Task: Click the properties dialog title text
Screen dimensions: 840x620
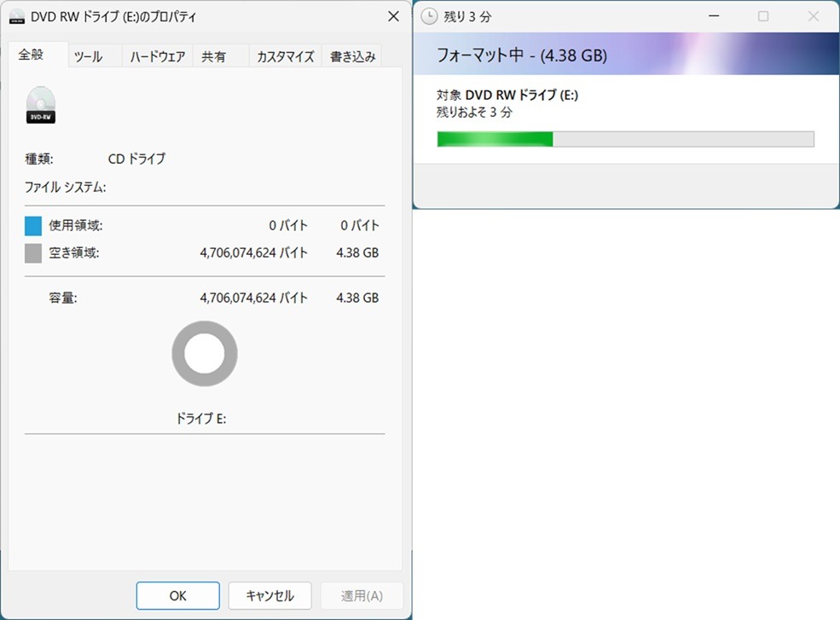Action: click(113, 16)
